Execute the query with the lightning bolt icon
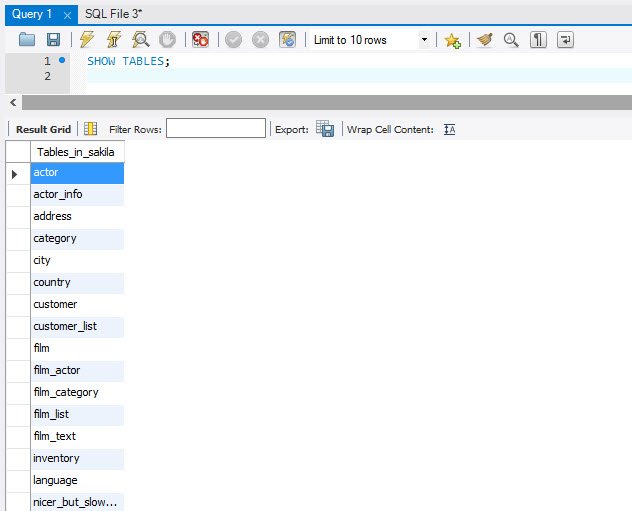This screenshot has height=511, width=632. tap(87, 39)
